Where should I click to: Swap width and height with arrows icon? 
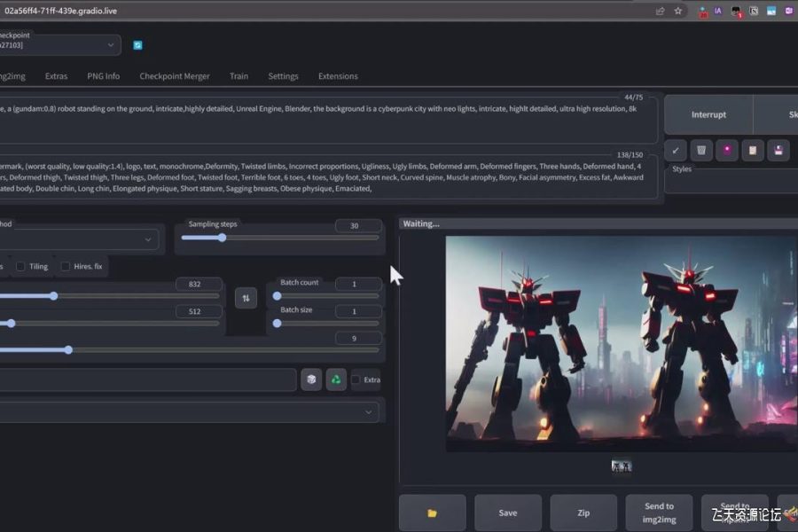tap(246, 298)
